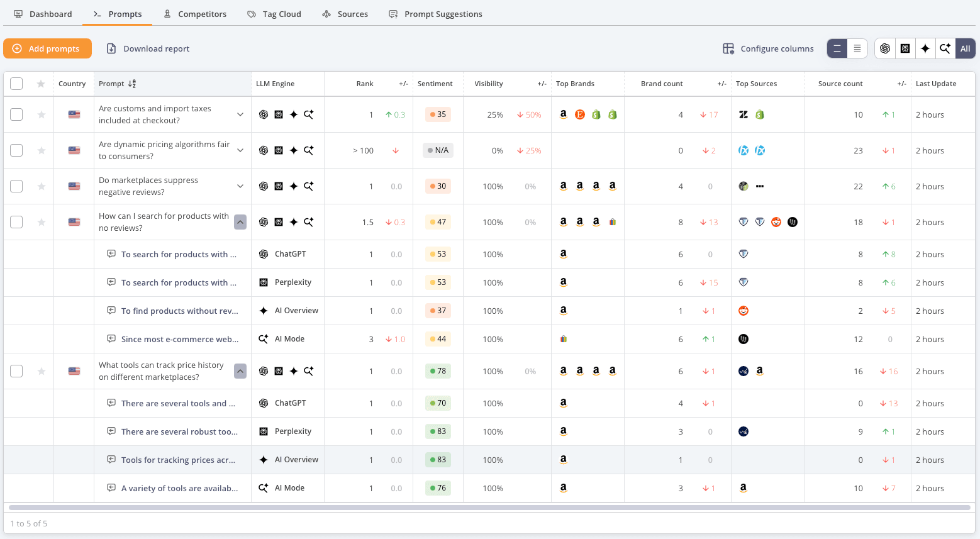980x539 pixels.
Task: Expand the customs and import taxes prompt
Action: [x=240, y=114]
